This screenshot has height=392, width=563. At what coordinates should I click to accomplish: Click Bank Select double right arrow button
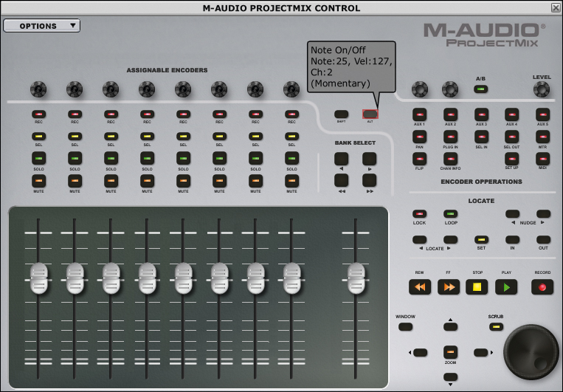click(369, 180)
